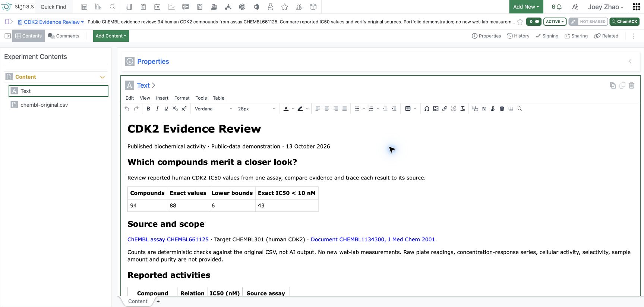Image resolution: width=644 pixels, height=307 pixels.
Task: Toggle bold formatting
Action: click(148, 109)
